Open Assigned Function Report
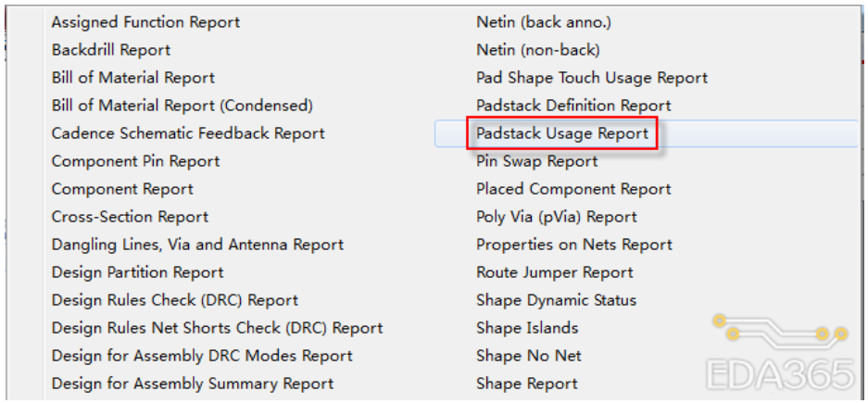 pyautogui.click(x=145, y=22)
